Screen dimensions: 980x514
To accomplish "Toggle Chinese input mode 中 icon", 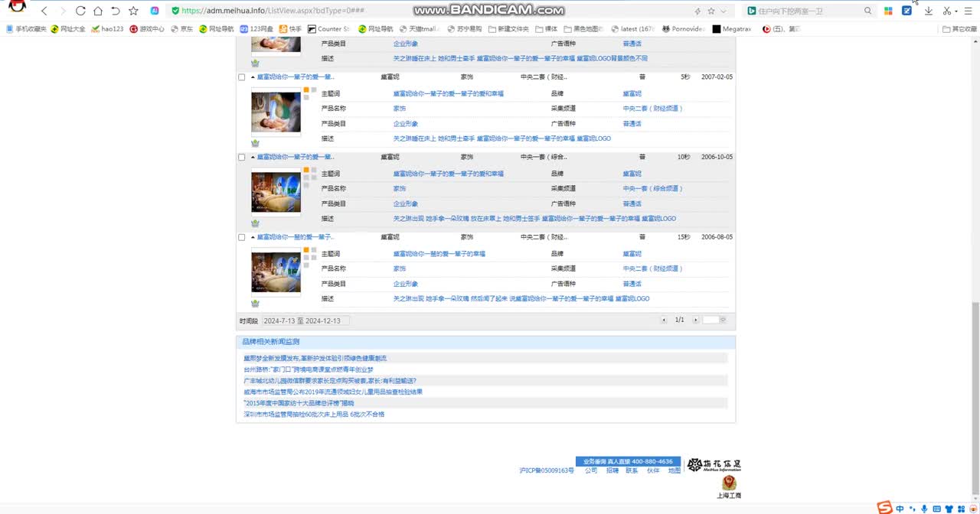I will click(x=900, y=509).
